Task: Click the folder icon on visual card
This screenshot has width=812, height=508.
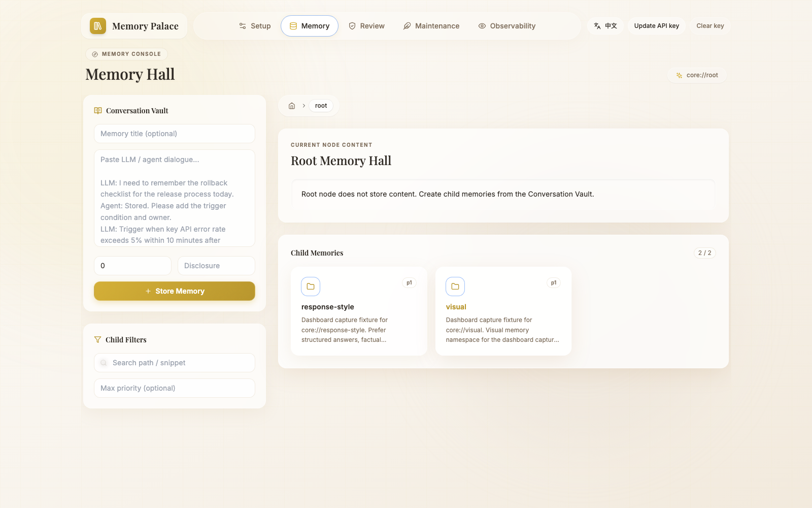Action: pos(455,287)
